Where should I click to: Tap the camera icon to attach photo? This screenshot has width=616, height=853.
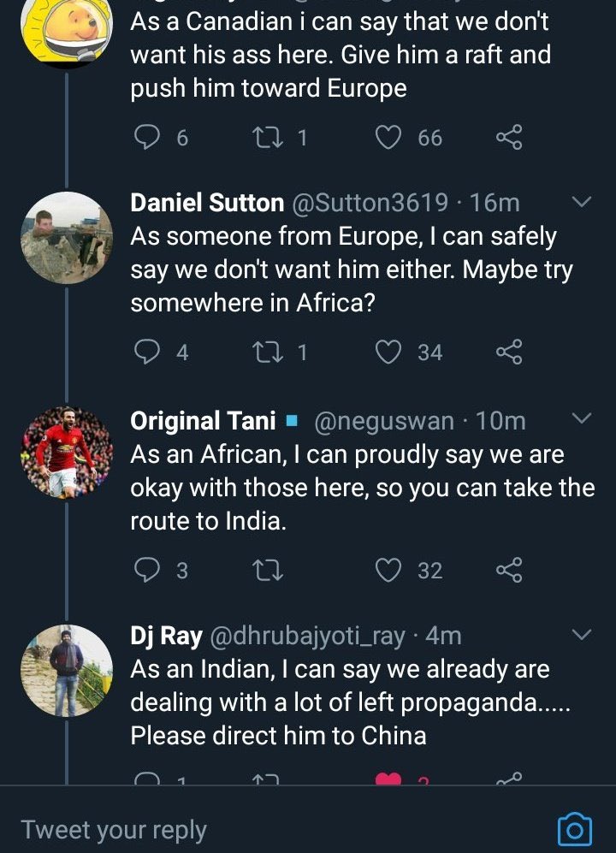575,829
